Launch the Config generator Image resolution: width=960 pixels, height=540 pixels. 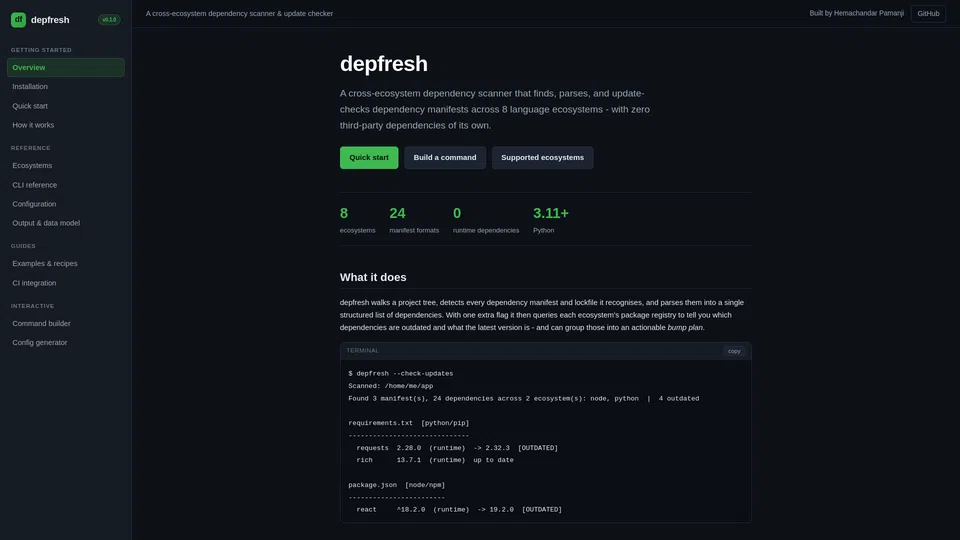pos(66,342)
